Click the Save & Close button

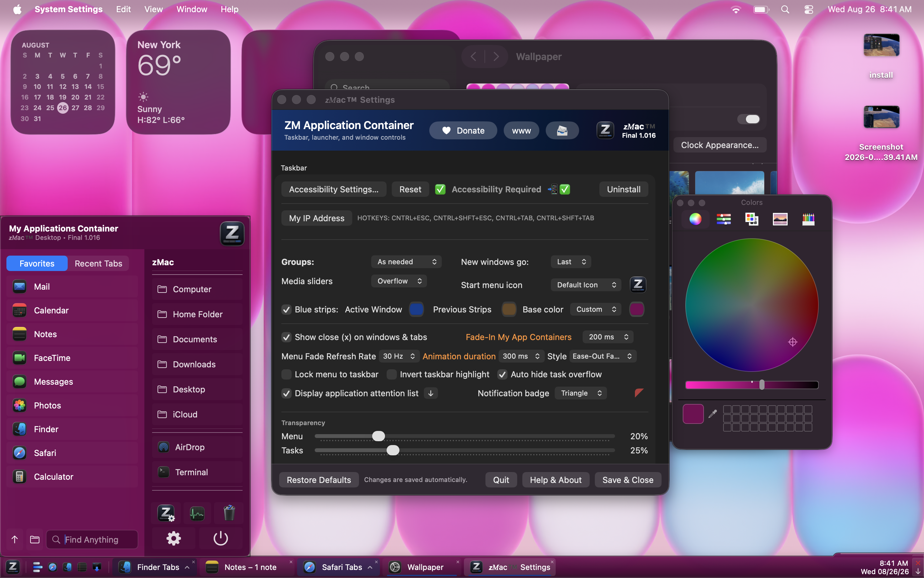click(x=628, y=480)
